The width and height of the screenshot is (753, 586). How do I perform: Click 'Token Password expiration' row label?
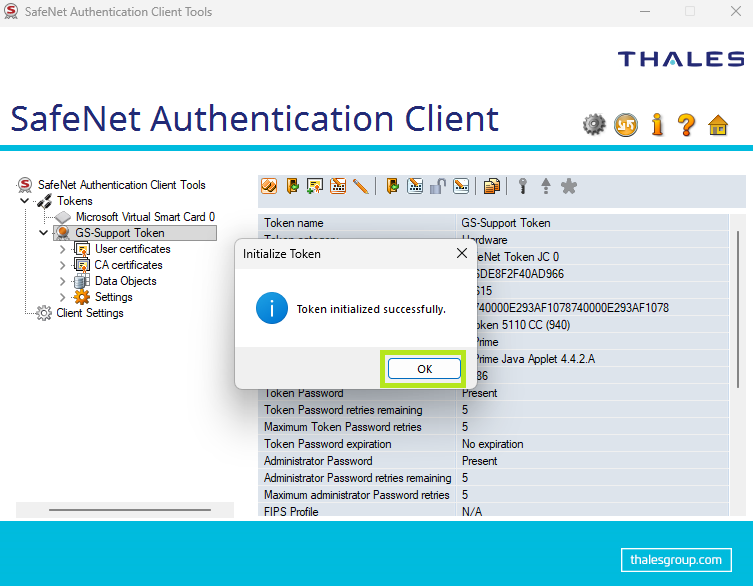(x=356, y=444)
